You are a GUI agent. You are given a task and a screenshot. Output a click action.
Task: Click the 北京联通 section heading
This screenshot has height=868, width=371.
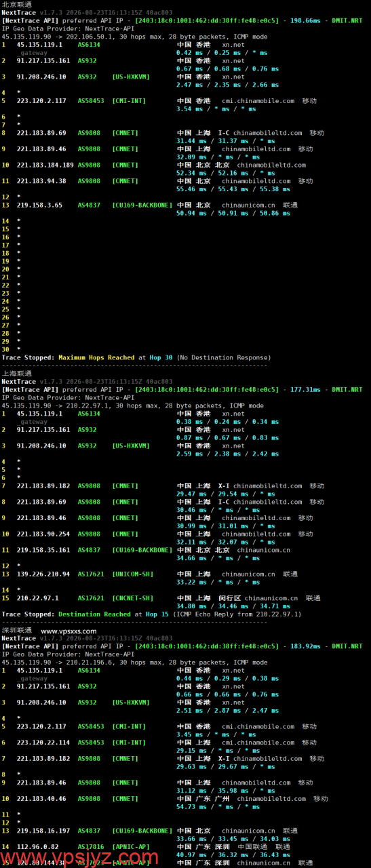16,4
